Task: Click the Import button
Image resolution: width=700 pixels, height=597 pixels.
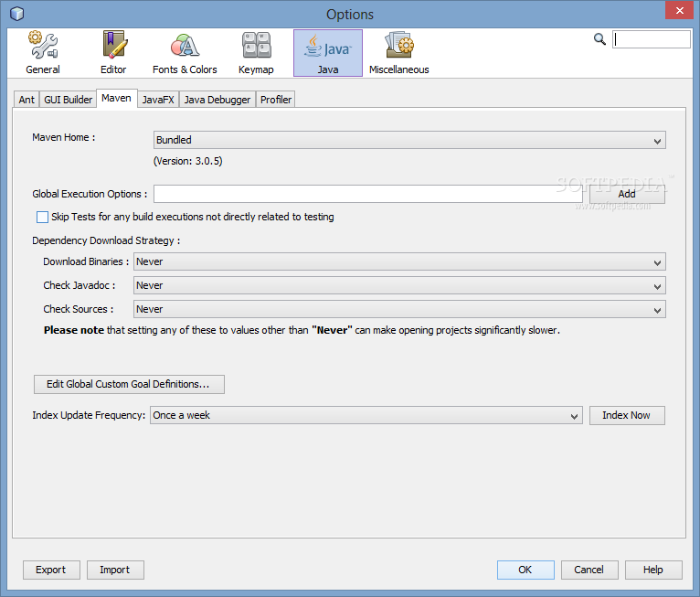Action: [x=115, y=570]
